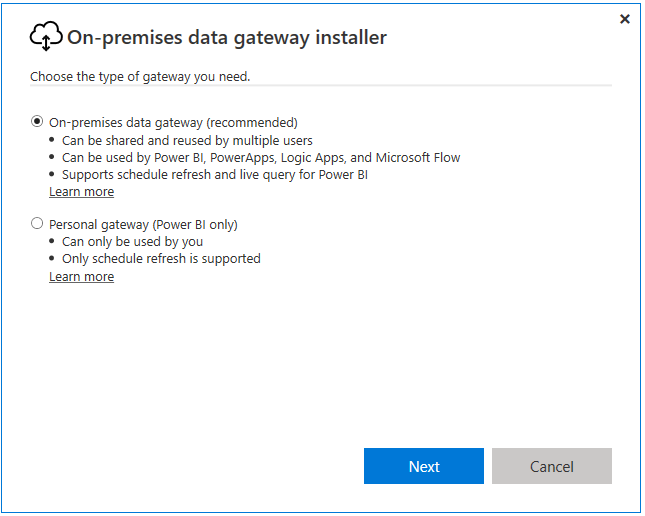
Task: Proceed with the Next button
Action: (x=424, y=466)
